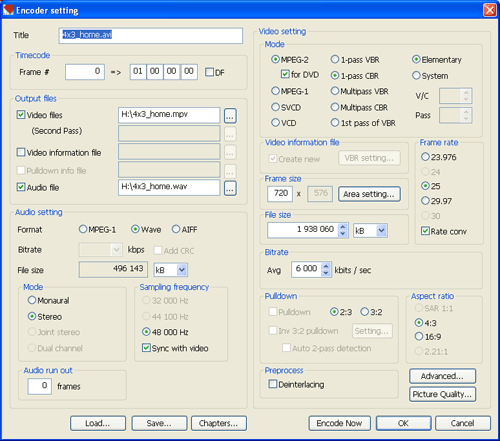Enable the Deinterlacing checkbox
The height and width of the screenshot is (441, 500).
[272, 384]
